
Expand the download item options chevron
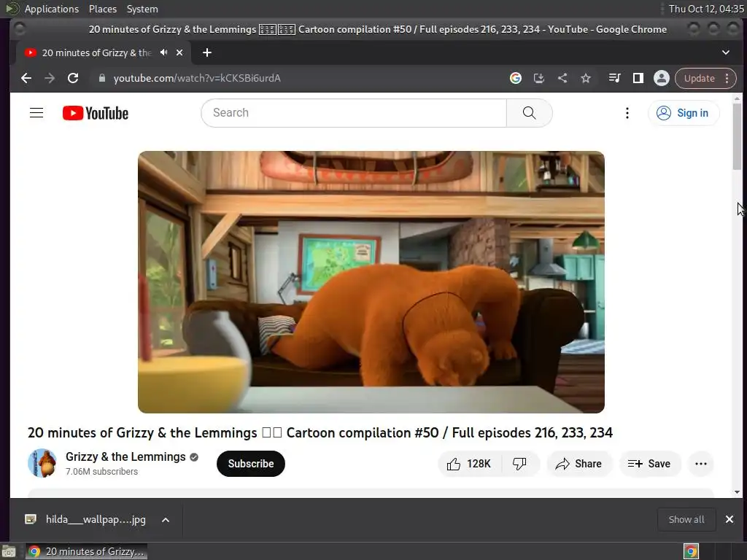click(166, 519)
